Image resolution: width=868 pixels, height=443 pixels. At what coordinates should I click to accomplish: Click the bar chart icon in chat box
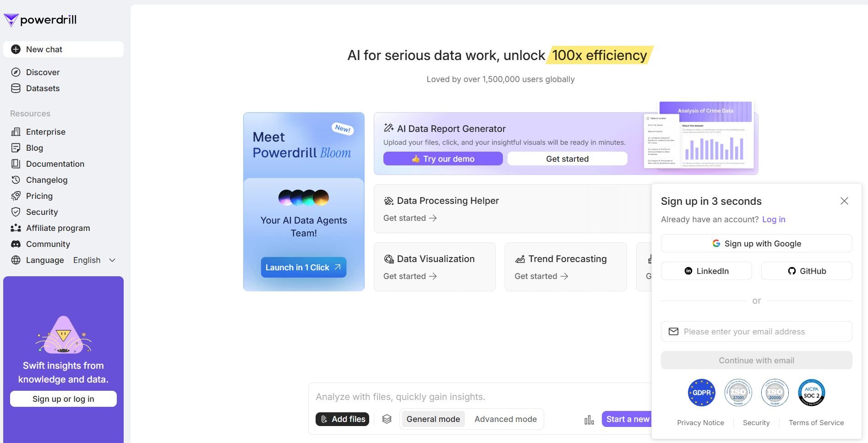click(x=589, y=420)
